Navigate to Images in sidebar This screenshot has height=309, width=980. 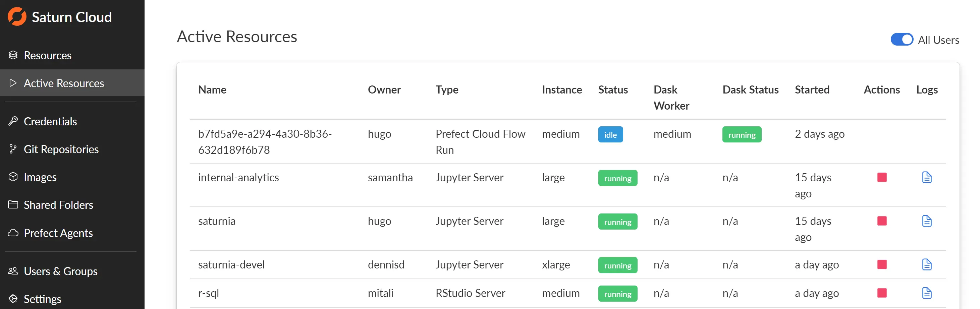coord(40,177)
